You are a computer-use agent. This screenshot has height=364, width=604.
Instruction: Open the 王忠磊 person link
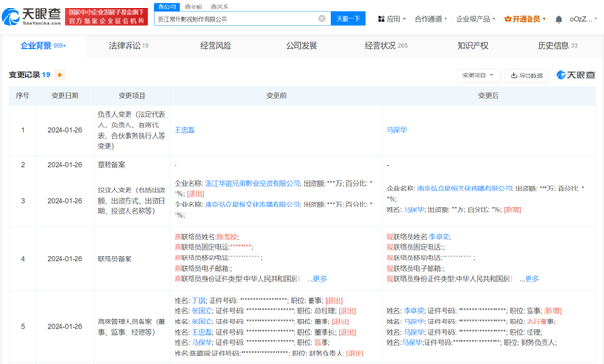pos(185,130)
